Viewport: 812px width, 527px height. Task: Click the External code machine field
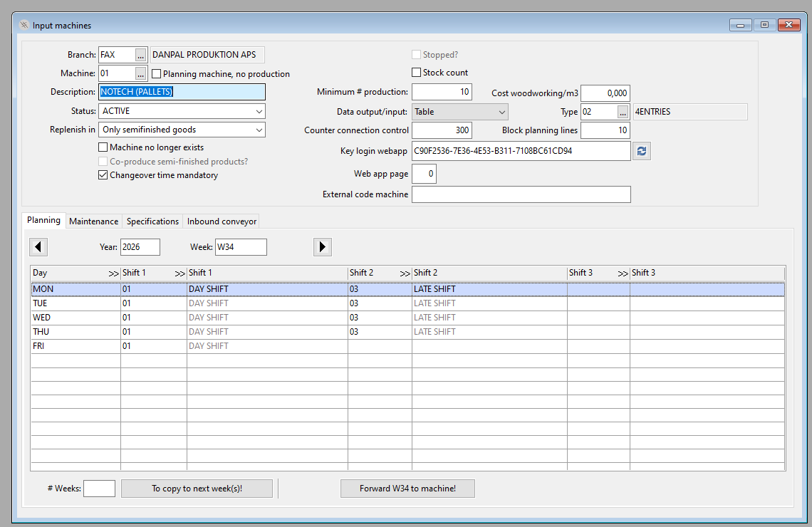tap(521, 194)
